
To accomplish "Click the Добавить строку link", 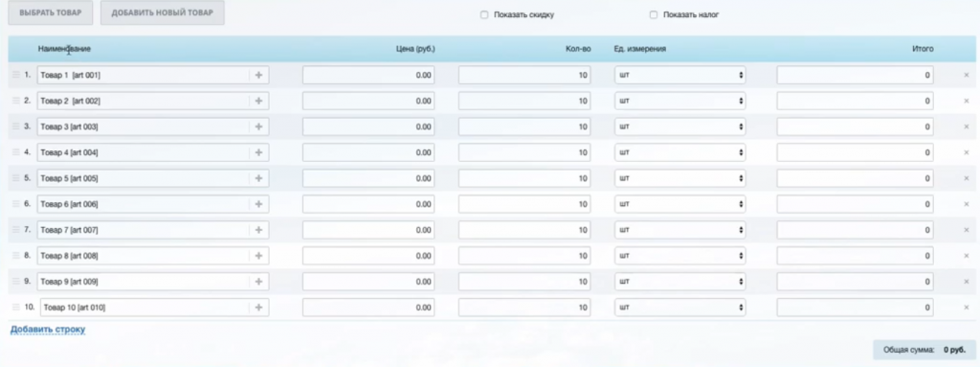I will (48, 330).
